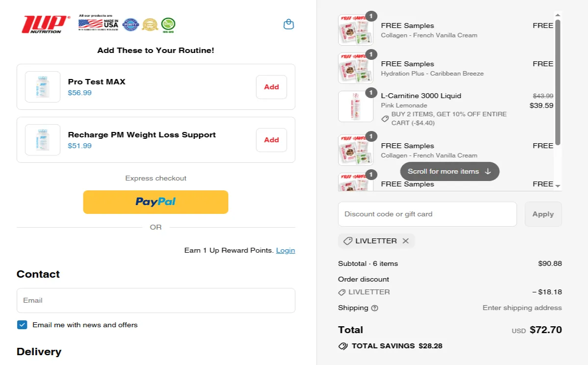
Task: Click the Email input field
Action: pos(156,300)
